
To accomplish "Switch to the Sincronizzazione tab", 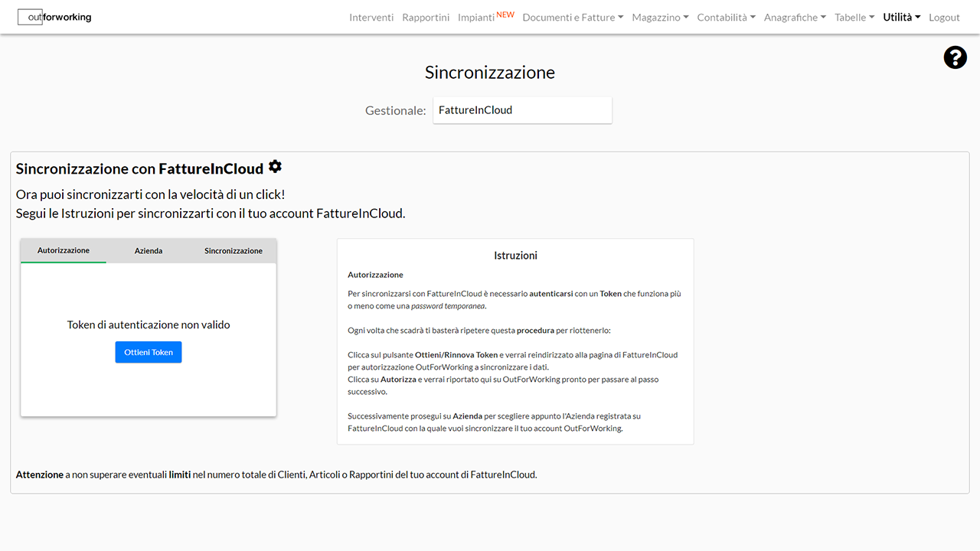I will 234,251.
